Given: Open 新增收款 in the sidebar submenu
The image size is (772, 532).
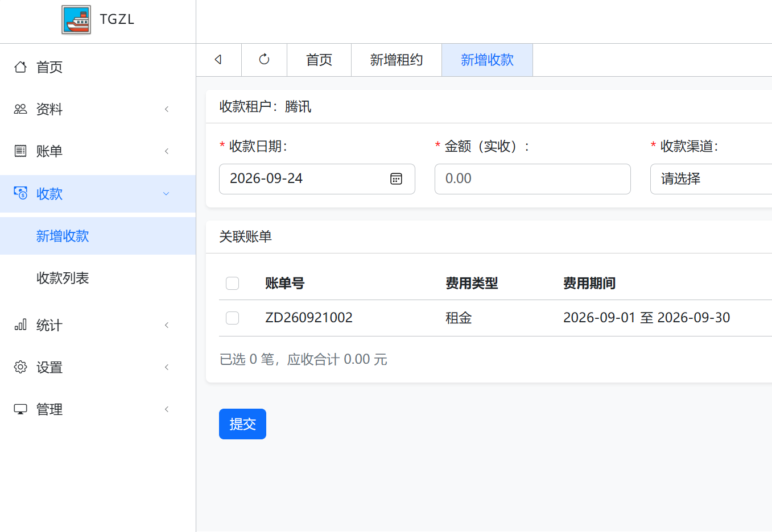Looking at the screenshot, I should coord(98,236).
